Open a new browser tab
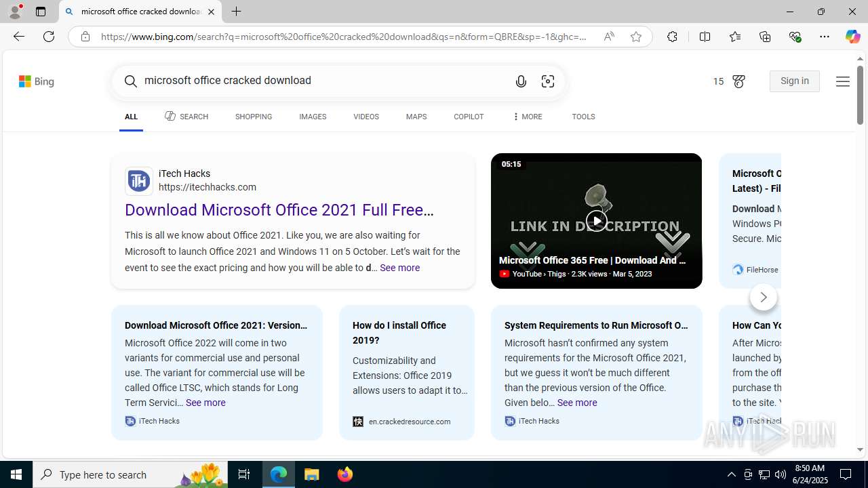868x488 pixels. coord(236,12)
